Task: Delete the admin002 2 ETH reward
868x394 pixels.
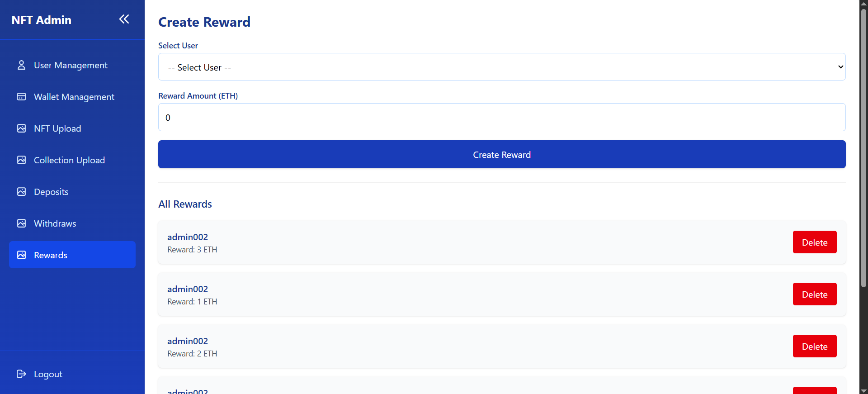Action: tap(814, 347)
